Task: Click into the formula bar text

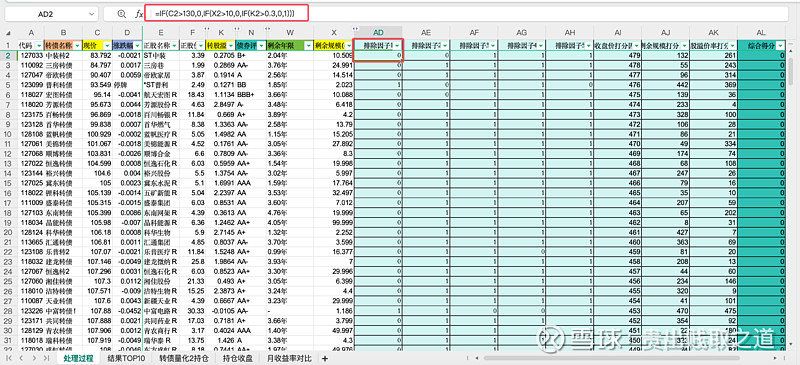Action: coord(226,13)
